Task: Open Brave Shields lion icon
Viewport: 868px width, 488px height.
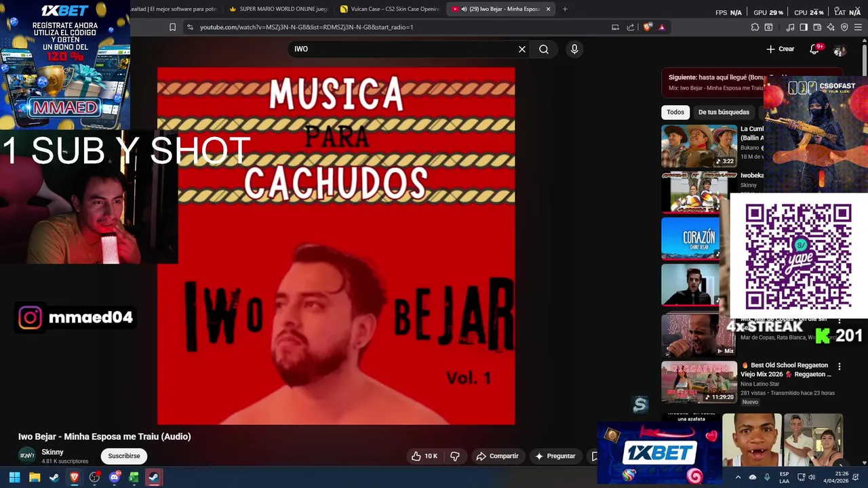Action: 648,27
